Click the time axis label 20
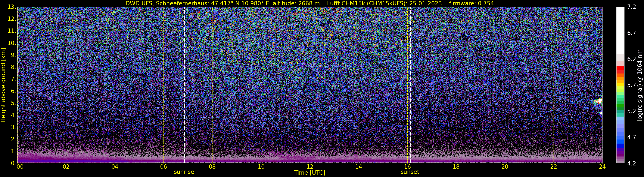Image resolution: width=644 pixels, height=177 pixels. 505,167
